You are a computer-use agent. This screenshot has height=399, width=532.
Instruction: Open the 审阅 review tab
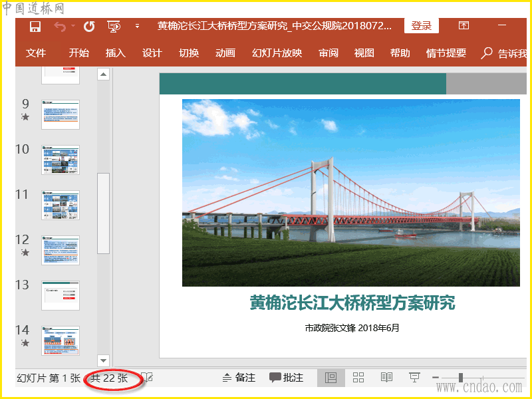[x=329, y=53]
